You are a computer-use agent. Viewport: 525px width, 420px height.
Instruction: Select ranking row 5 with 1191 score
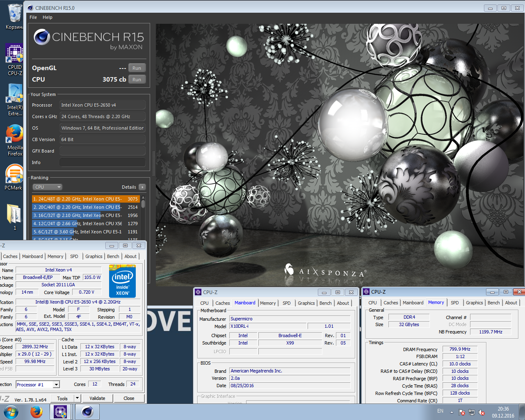(x=86, y=232)
